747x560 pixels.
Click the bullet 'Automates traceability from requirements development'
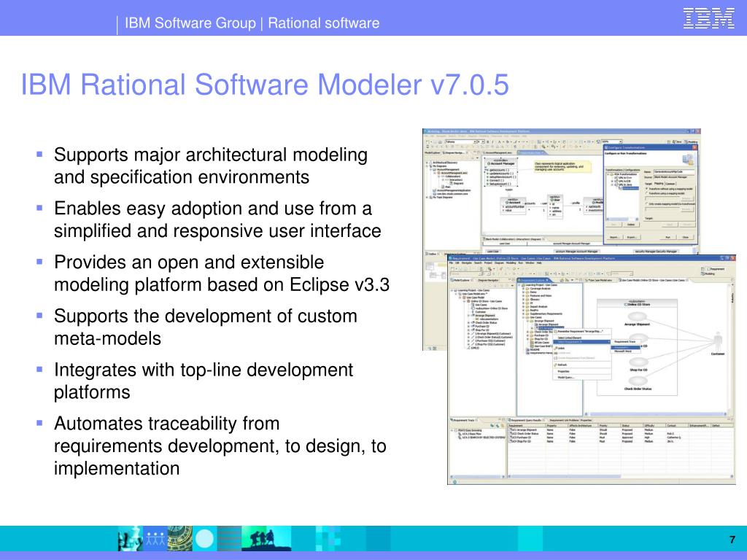(x=220, y=446)
